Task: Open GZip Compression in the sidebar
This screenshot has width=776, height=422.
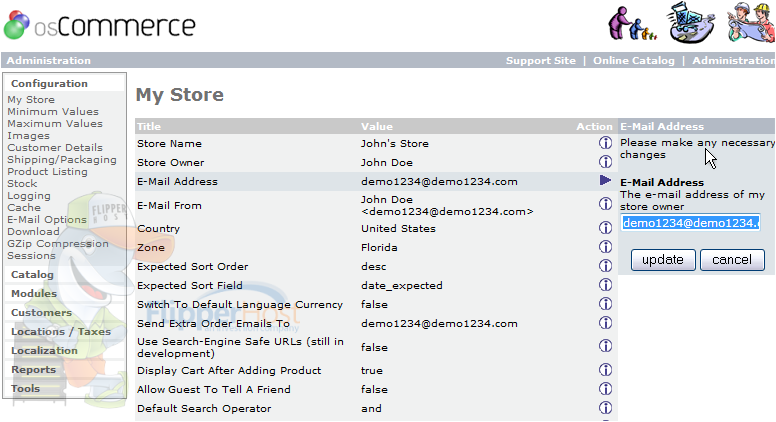Action: (57, 244)
